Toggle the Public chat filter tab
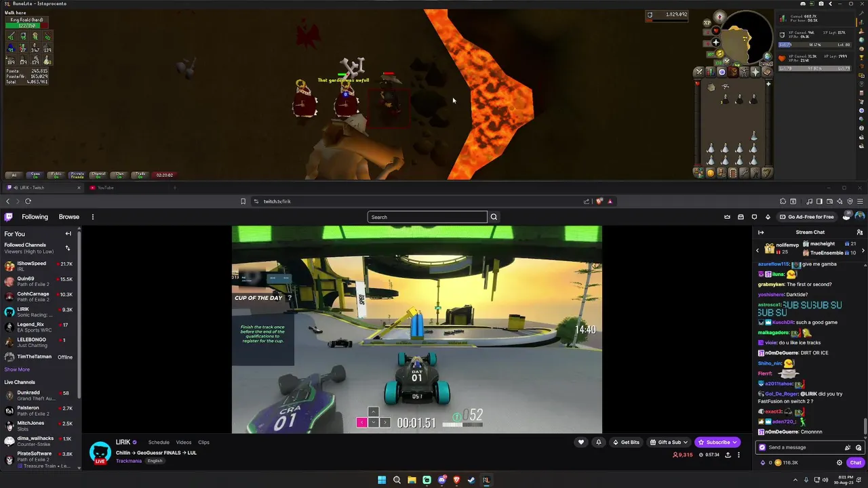The image size is (868, 488). click(x=56, y=175)
